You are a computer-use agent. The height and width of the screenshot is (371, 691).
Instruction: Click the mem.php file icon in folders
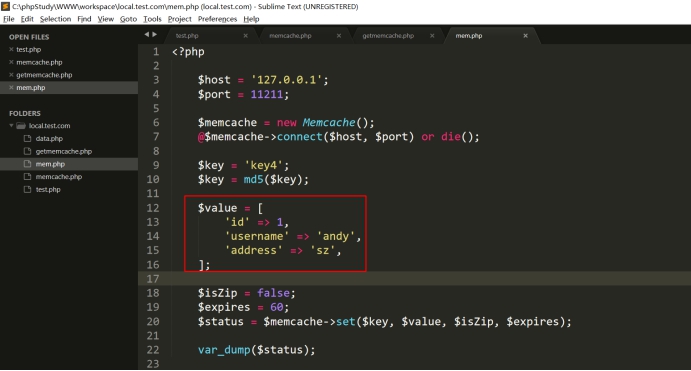click(x=27, y=164)
